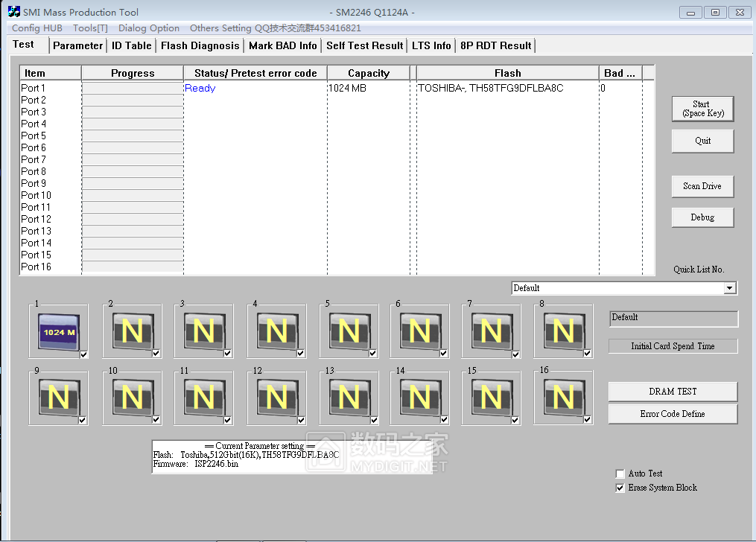The width and height of the screenshot is (756, 542).
Task: Switch to the Parameter tab
Action: coord(77,45)
